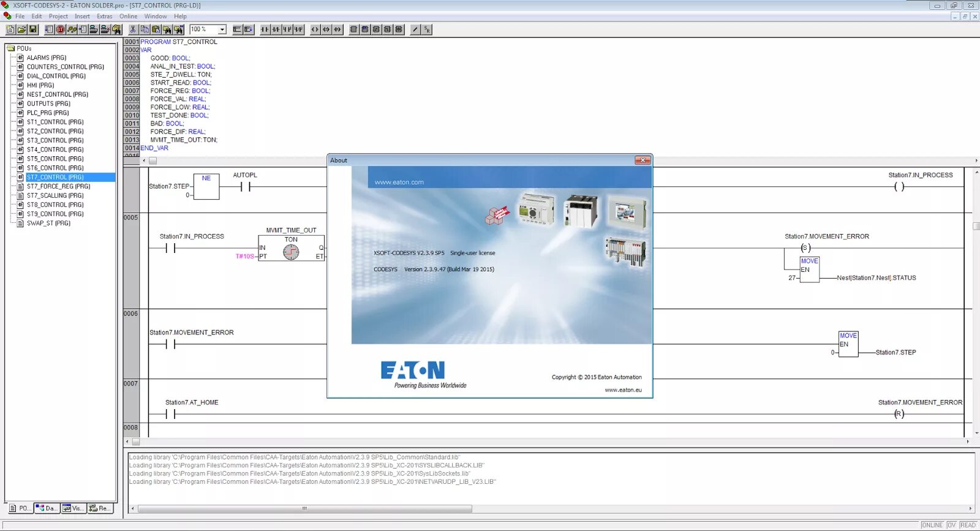
Task: Click the MVMT_TIME_OUT TON timer block
Action: [292, 247]
